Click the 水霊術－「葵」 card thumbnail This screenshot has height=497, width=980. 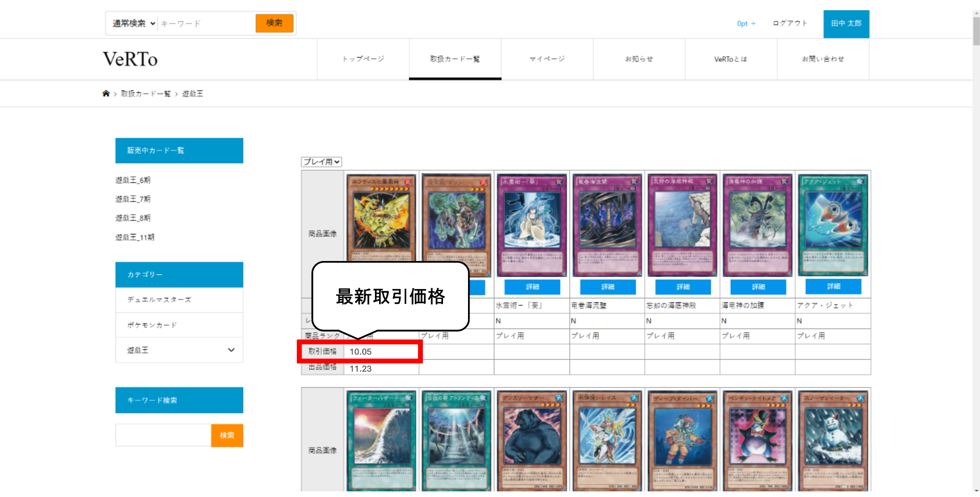[x=532, y=225]
